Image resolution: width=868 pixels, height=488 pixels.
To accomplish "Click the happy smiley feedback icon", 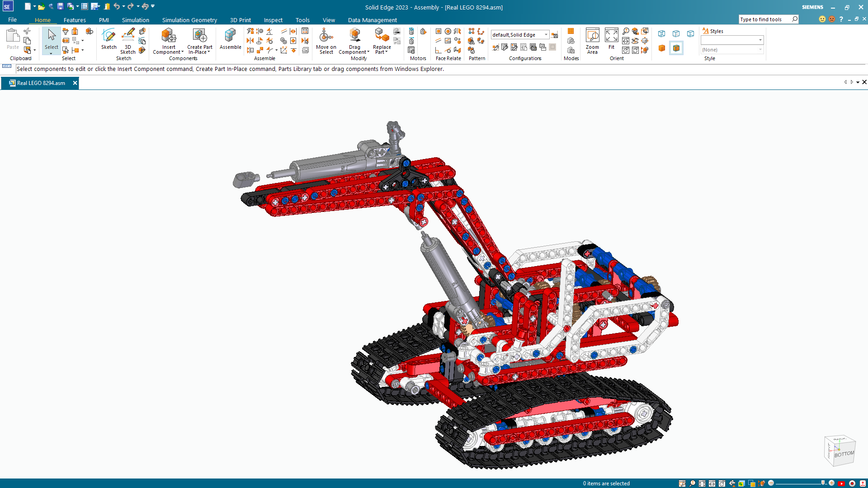I will (822, 19).
